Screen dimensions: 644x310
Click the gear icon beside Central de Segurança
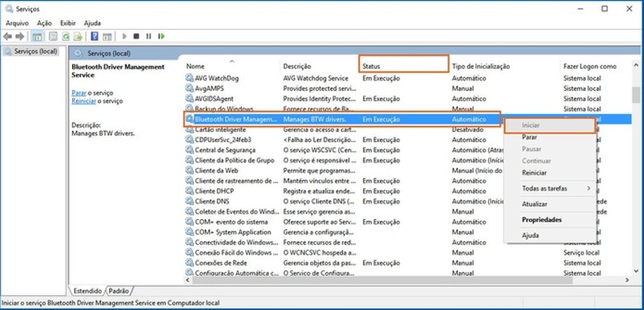pos(189,149)
